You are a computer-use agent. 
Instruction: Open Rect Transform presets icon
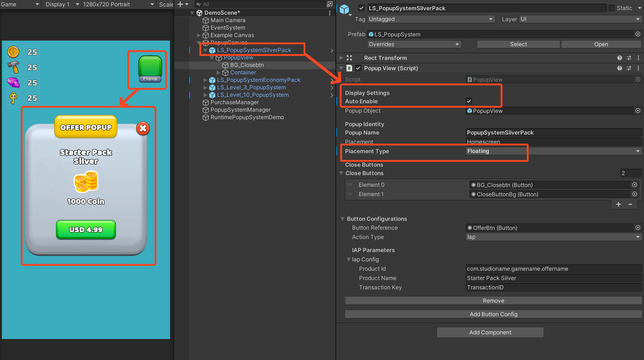629,58
